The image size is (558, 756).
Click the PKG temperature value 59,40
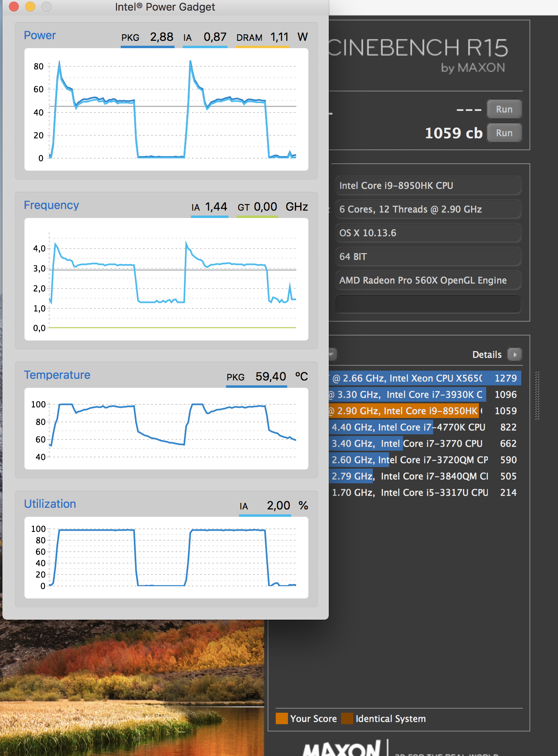271,377
